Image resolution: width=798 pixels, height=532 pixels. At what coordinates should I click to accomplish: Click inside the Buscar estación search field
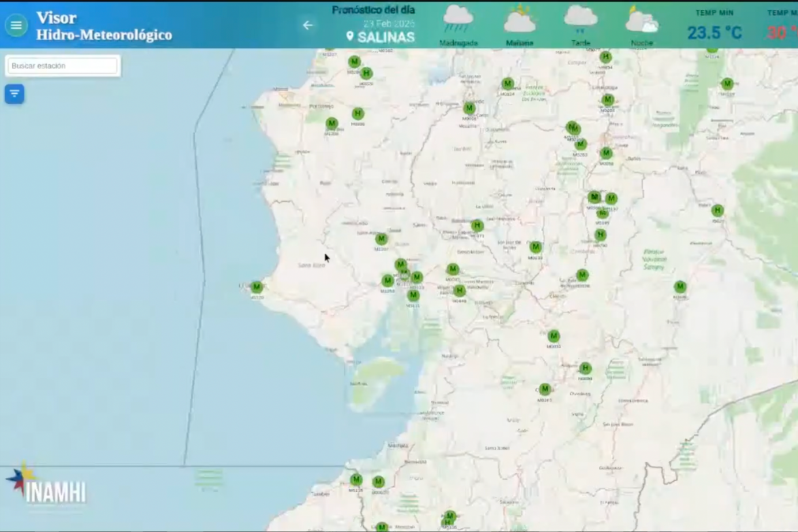point(61,65)
